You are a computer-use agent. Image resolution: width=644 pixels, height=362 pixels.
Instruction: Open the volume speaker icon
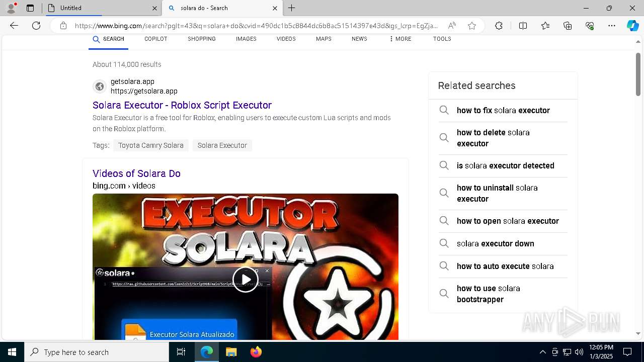579,352
